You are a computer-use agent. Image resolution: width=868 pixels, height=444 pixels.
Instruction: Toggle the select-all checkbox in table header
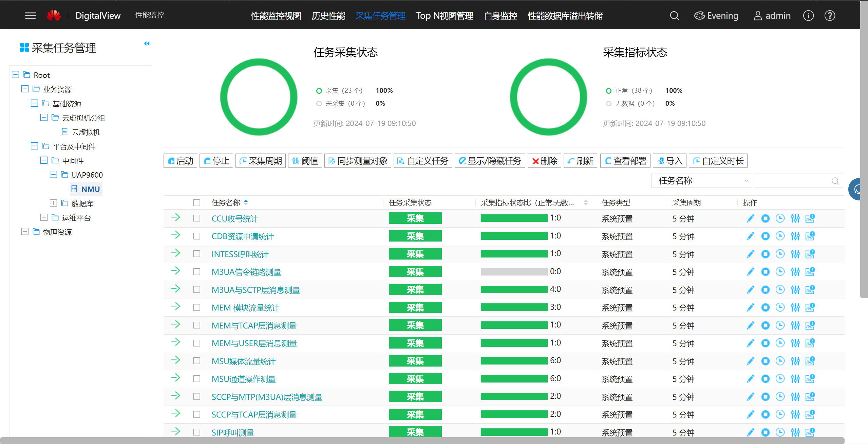197,203
